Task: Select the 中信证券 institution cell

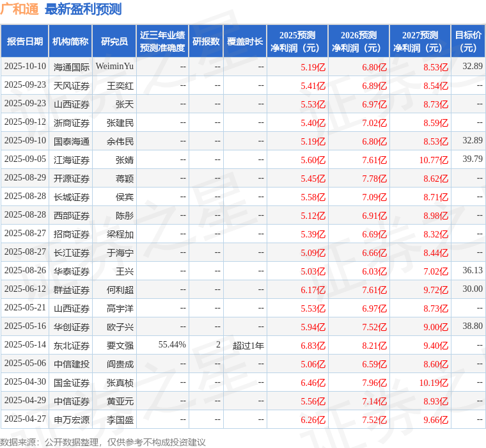Action: (72, 401)
